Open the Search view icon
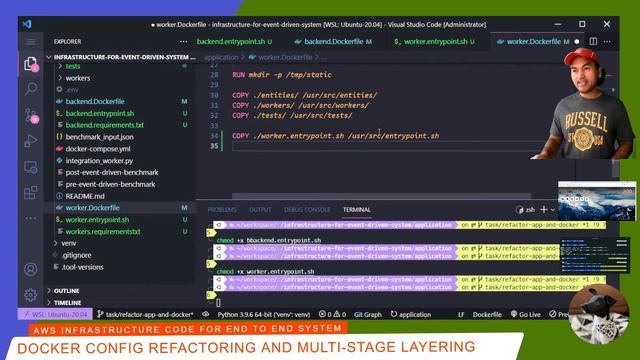This screenshot has width=640, height=360. pos(31,89)
